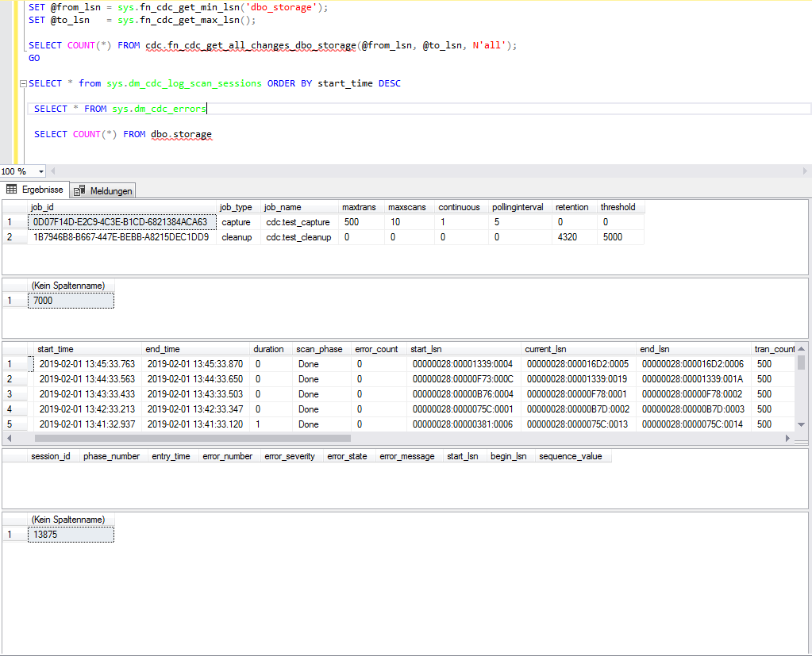
Task: Click the pollinginterval column header
Action: 520,207
